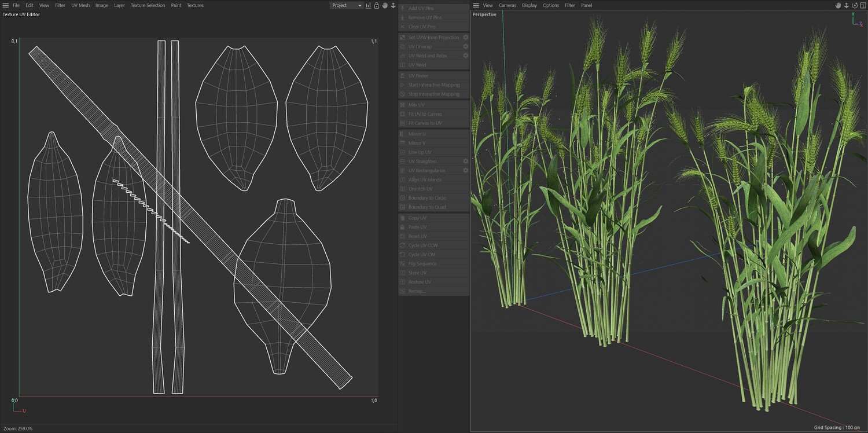Click the toggle view layout icon in viewport
This screenshot has height=433, width=868.
point(863,5)
